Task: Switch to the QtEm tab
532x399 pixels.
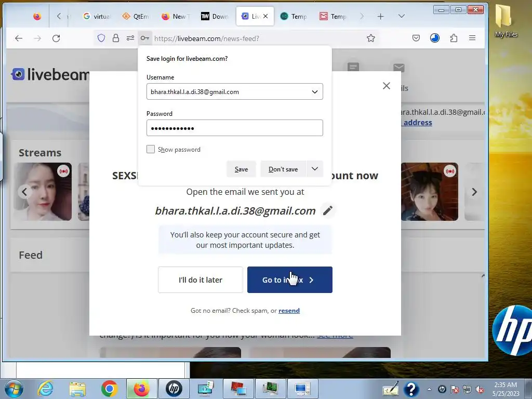Action: pyautogui.click(x=136, y=16)
